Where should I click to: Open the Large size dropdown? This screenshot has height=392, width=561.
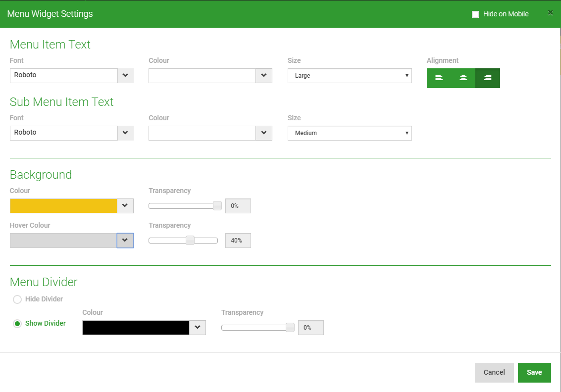point(350,76)
